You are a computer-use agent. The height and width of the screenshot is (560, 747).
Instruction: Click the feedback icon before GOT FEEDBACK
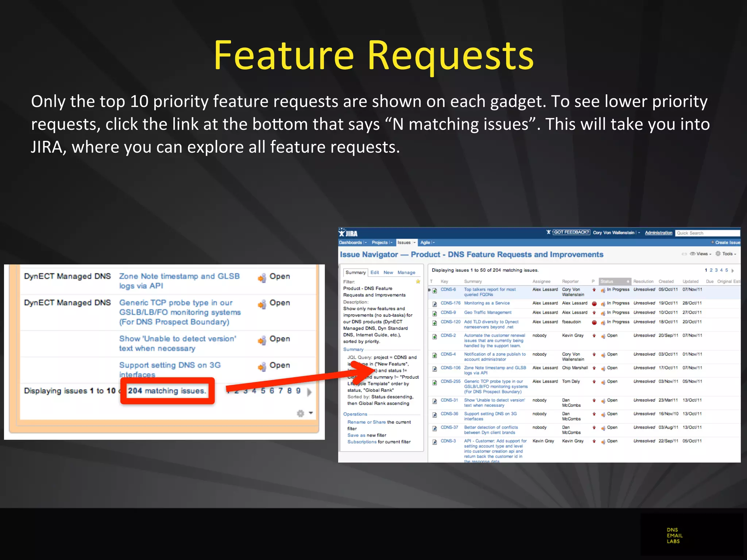pyautogui.click(x=549, y=232)
